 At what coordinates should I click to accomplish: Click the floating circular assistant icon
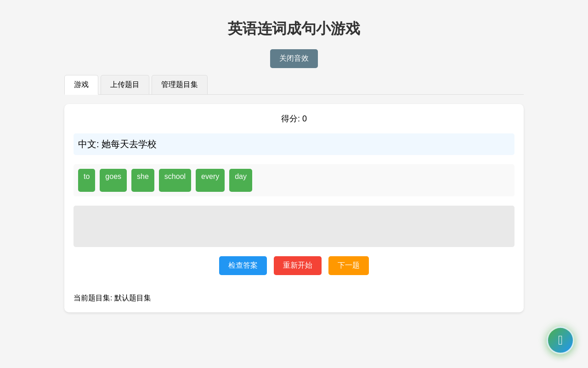point(560,340)
